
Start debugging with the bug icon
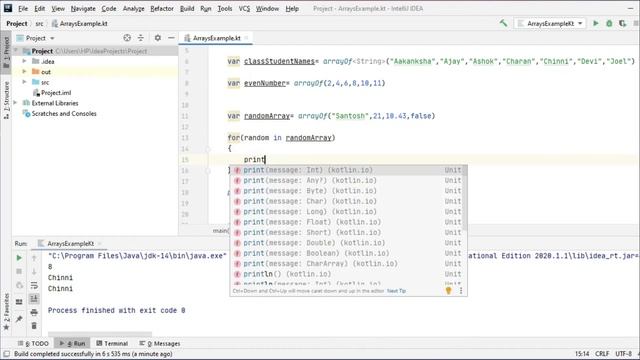click(x=609, y=24)
